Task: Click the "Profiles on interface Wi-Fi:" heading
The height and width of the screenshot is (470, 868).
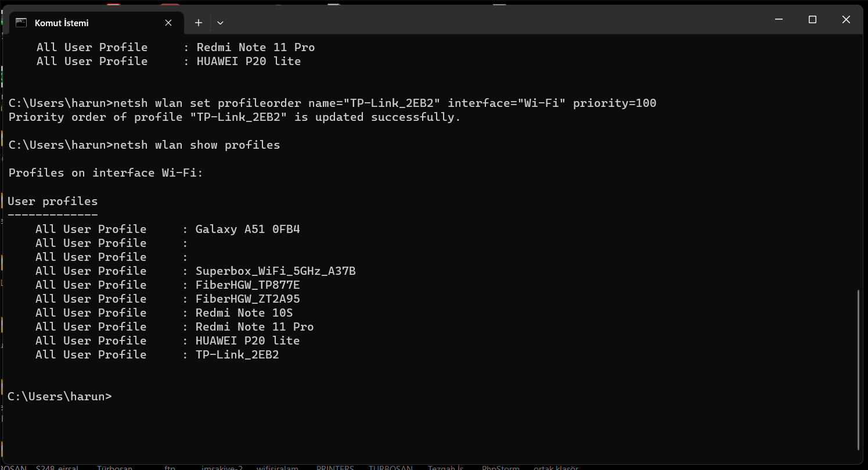Action: pyautogui.click(x=106, y=173)
